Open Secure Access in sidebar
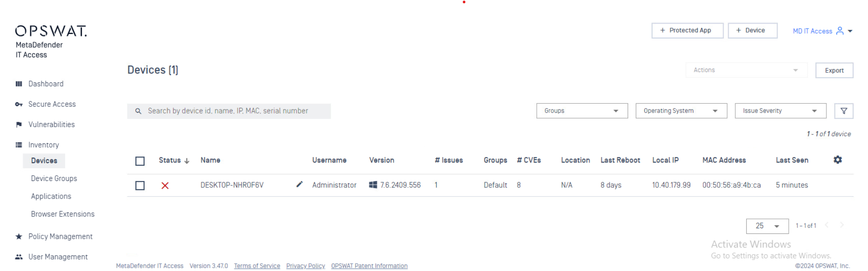This screenshot has width=868, height=271. [52, 104]
